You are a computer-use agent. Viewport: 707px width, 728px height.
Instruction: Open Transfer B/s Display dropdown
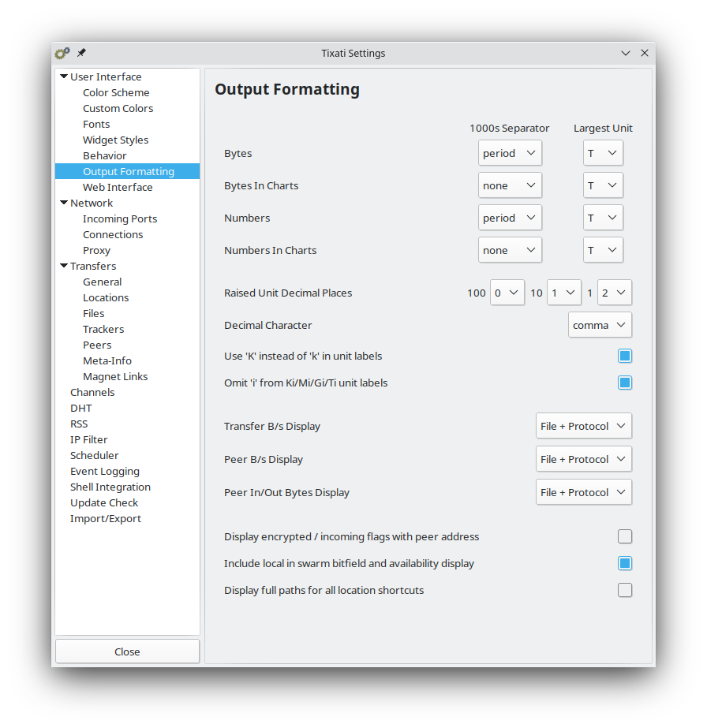click(x=583, y=426)
